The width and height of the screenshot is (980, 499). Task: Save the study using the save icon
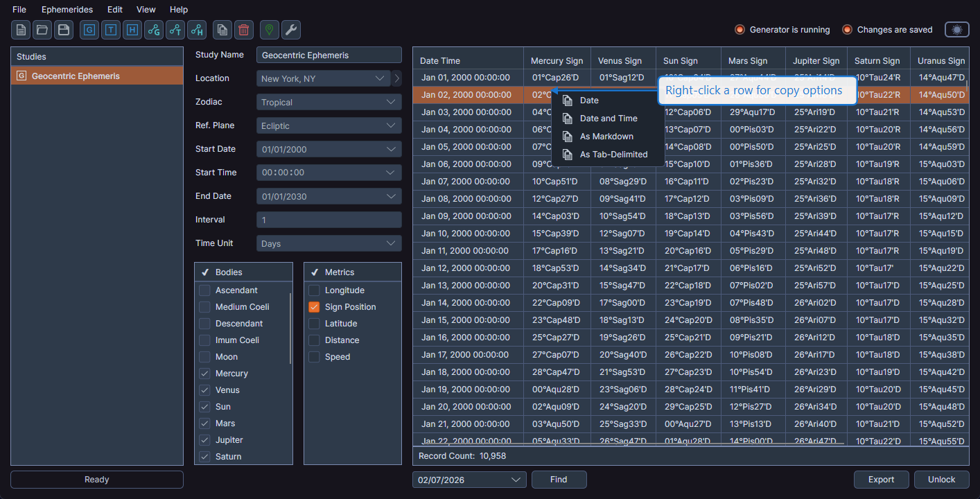click(63, 30)
